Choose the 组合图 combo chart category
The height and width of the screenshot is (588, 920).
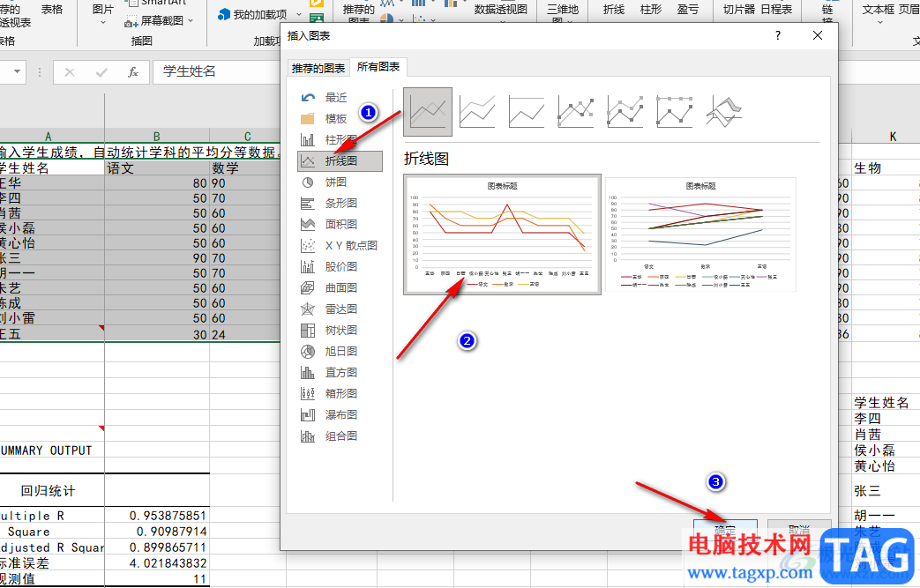pyautogui.click(x=340, y=435)
